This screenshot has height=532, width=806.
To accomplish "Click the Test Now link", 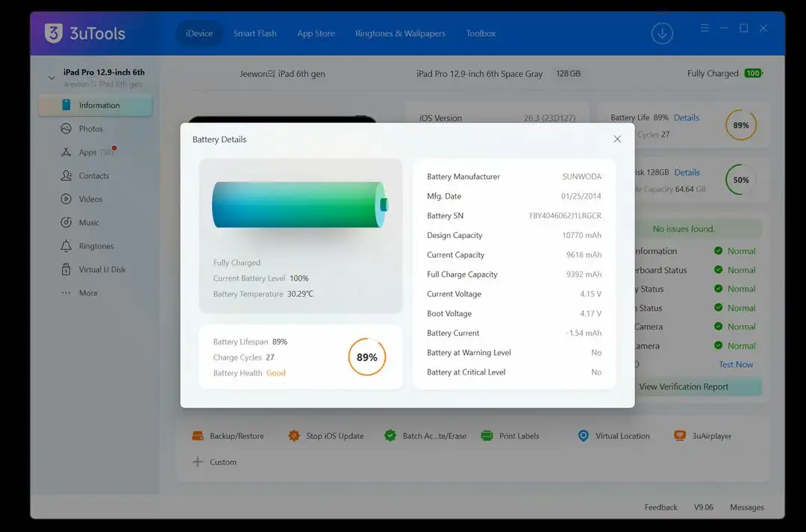I will (x=736, y=364).
